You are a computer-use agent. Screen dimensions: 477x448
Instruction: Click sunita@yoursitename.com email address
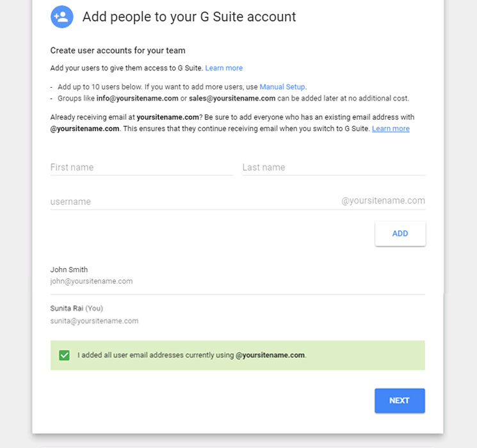[x=94, y=321]
